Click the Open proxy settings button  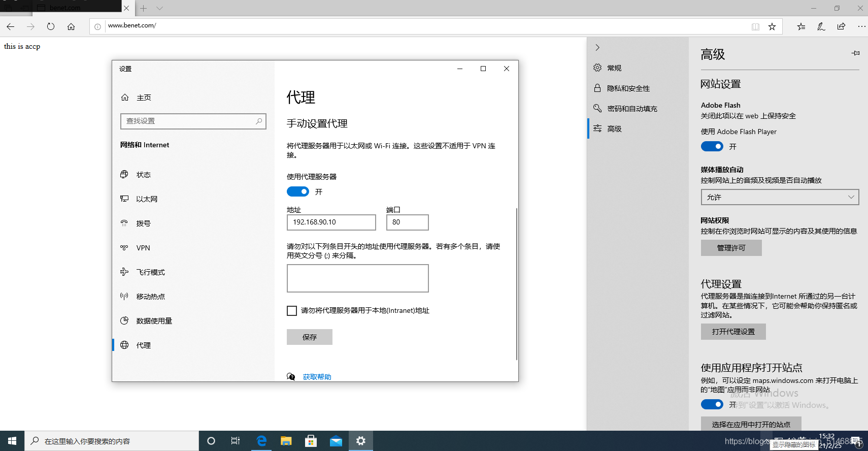point(733,332)
